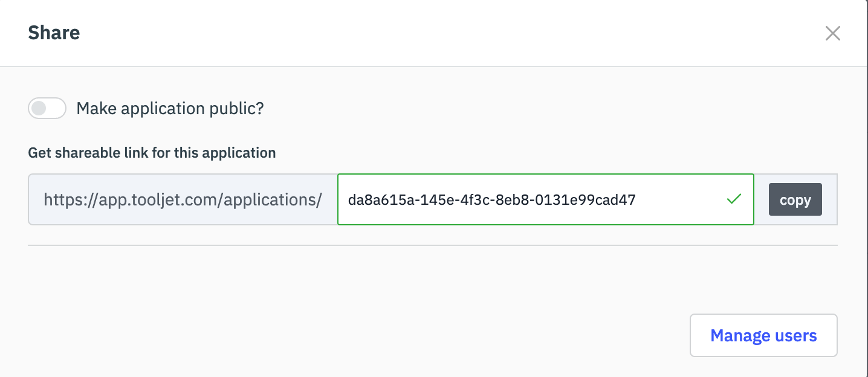This screenshot has height=377, width=868.
Task: Focus the application slug input field
Action: click(x=545, y=199)
